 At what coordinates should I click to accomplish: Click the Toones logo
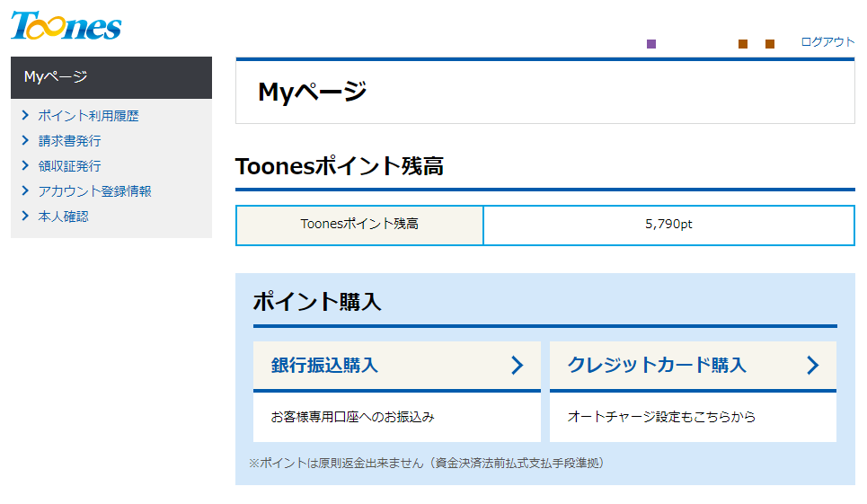coord(66,25)
